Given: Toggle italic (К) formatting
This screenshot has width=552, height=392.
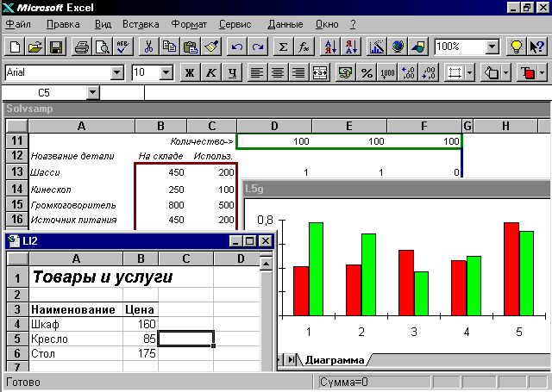Looking at the screenshot, I should (210, 72).
